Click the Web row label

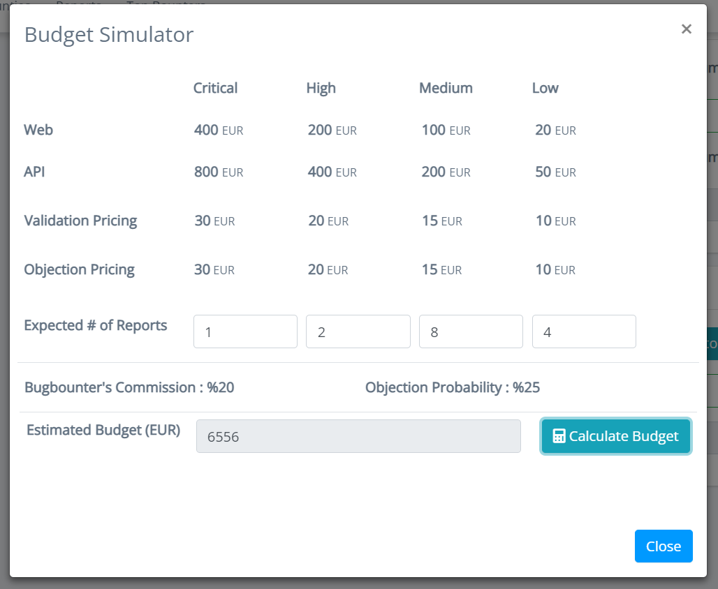coord(38,130)
